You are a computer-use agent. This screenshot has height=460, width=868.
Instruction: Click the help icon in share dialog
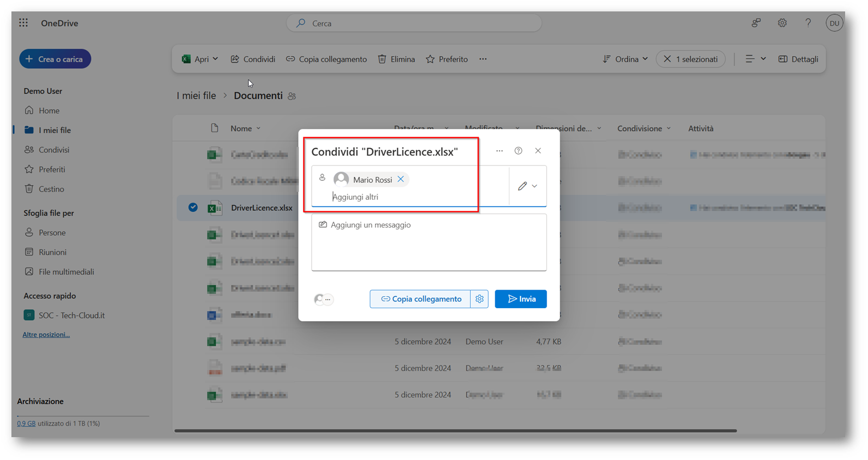(518, 151)
